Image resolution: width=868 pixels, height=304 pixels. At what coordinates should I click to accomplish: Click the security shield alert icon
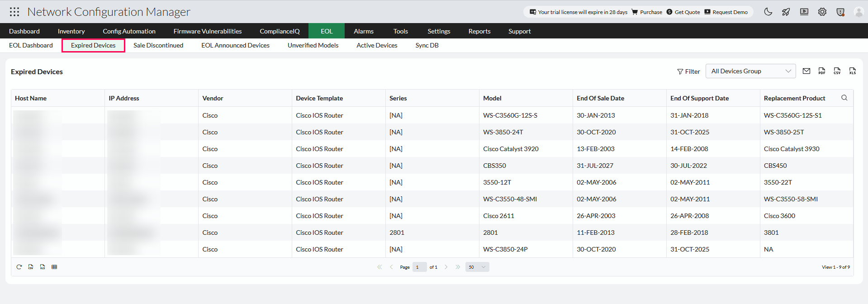(840, 12)
